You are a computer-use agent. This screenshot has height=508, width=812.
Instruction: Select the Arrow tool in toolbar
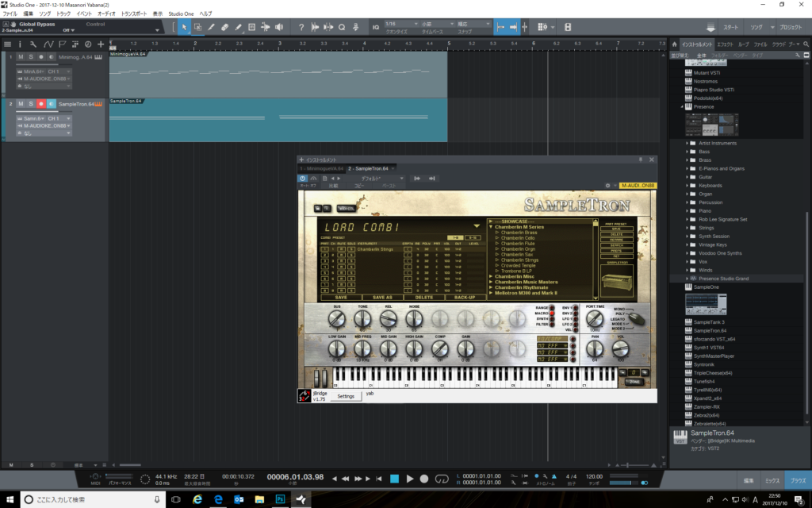coord(184,27)
